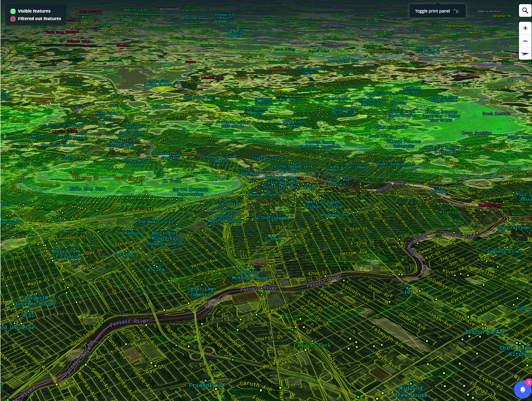532x401 pixels.
Task: Click the pink Filtered out features swatch
Action: (13, 19)
